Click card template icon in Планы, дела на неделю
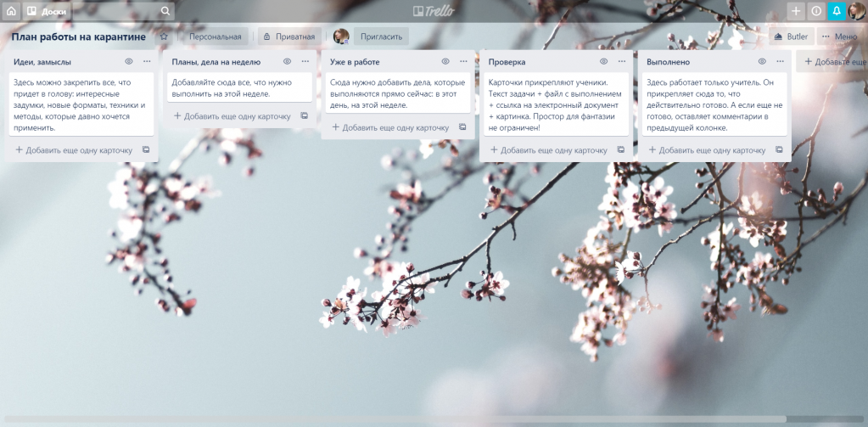868x427 pixels. (x=304, y=115)
